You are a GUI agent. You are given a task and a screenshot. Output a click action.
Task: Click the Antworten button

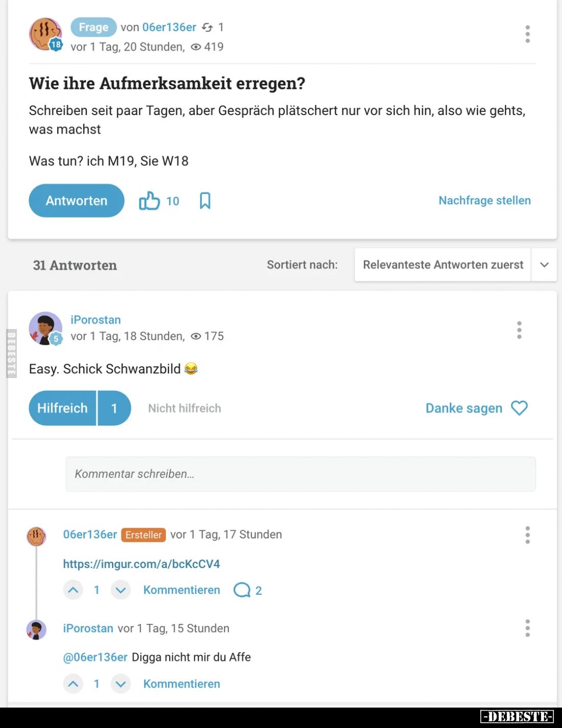(77, 201)
